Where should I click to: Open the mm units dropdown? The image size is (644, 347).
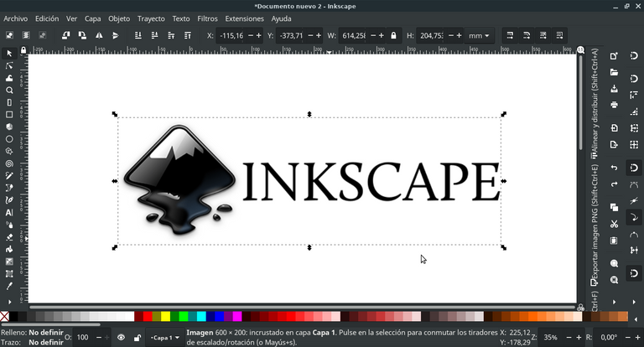(479, 36)
